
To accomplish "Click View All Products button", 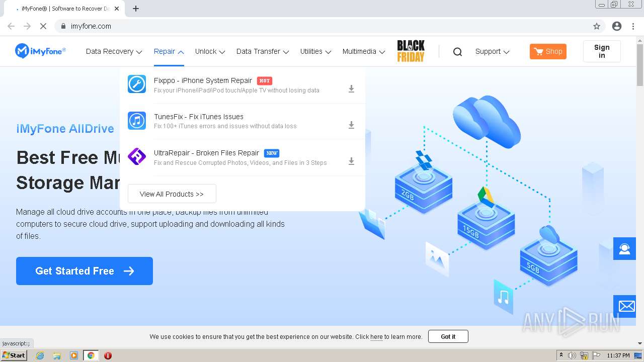I will (172, 194).
